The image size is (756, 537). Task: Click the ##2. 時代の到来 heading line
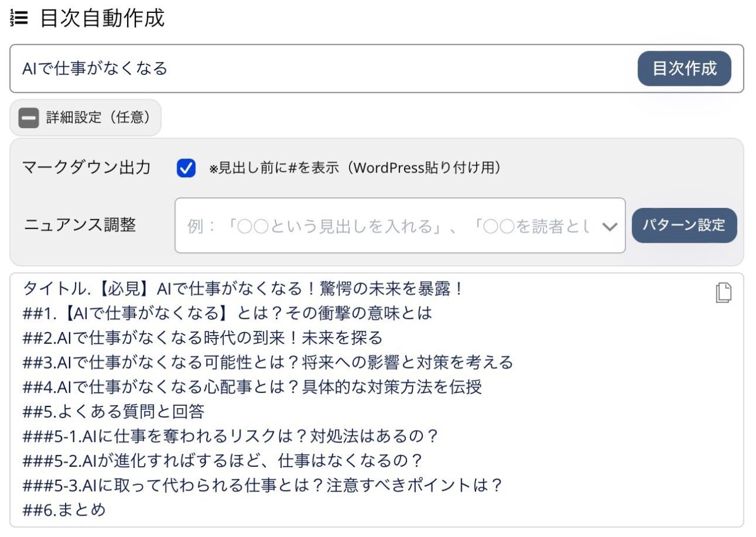tap(203, 338)
